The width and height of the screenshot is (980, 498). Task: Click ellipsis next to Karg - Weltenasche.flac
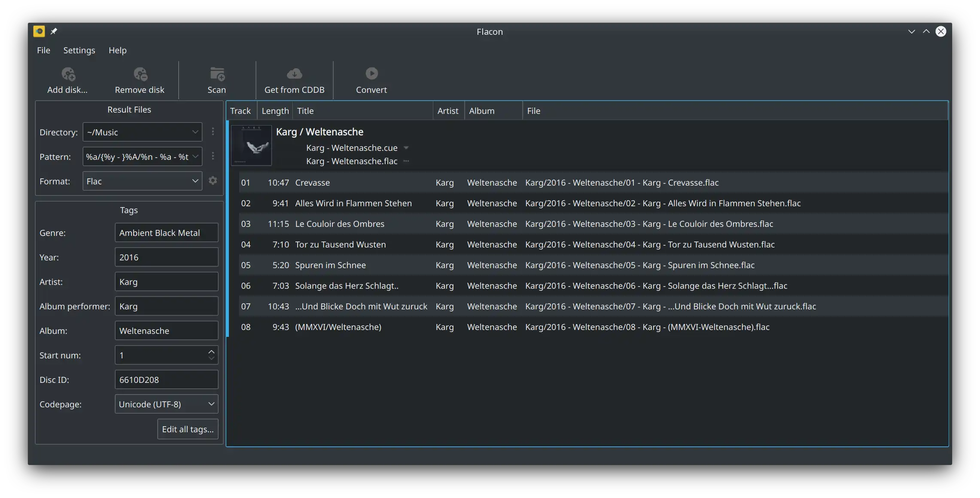click(406, 161)
